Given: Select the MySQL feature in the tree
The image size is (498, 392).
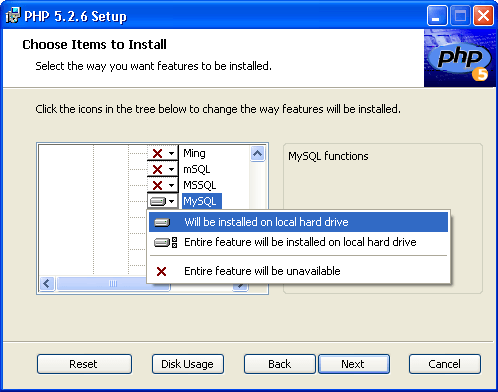Looking at the screenshot, I should point(202,201).
